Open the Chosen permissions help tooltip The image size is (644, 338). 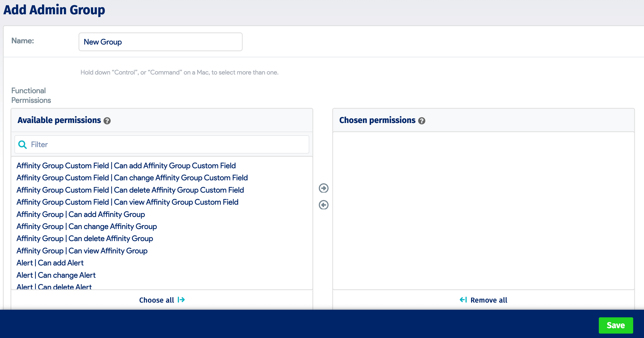[x=422, y=121]
